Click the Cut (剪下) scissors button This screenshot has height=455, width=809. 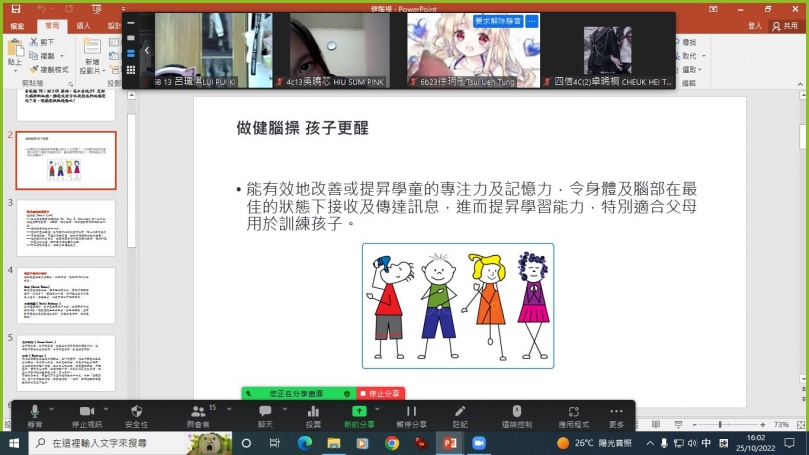[41, 42]
